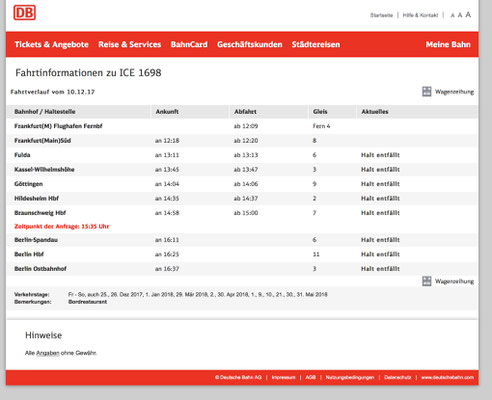Click bottom Wagenreihung text link
This screenshot has width=492, height=400.
[454, 281]
